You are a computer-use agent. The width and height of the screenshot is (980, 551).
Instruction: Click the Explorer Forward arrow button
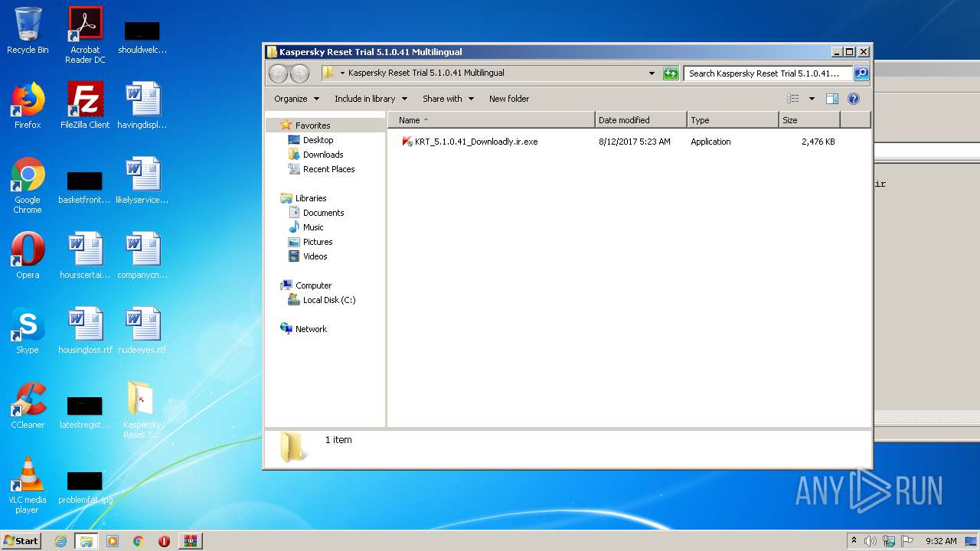coord(299,73)
